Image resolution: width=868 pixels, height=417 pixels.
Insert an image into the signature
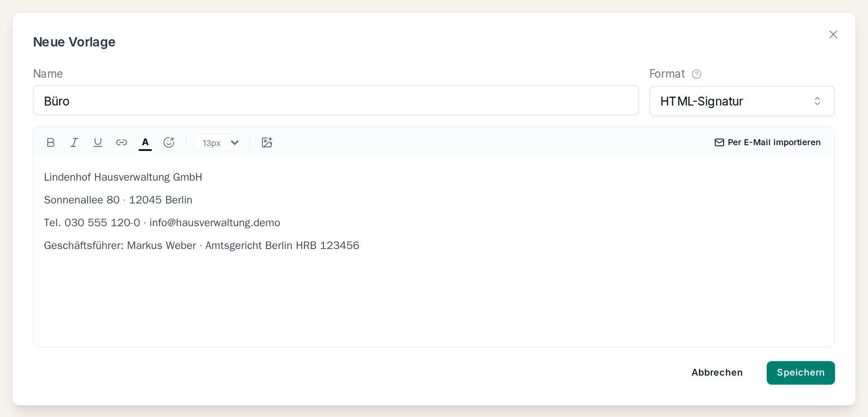(267, 143)
